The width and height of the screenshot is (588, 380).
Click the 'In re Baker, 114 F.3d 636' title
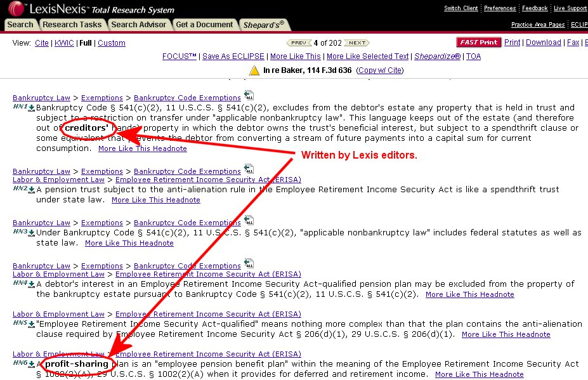pos(308,70)
